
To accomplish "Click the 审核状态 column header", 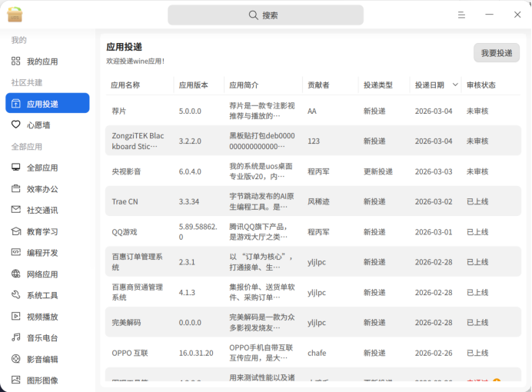I will [481, 85].
